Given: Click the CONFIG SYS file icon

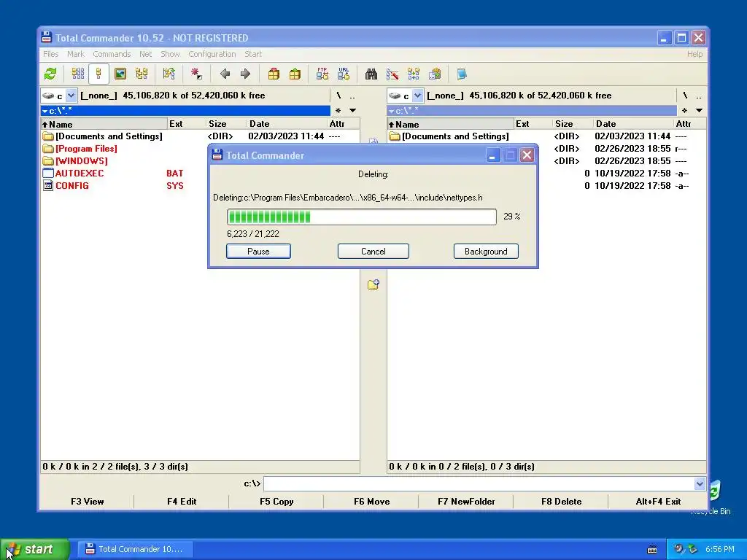Looking at the screenshot, I should pyautogui.click(x=47, y=186).
